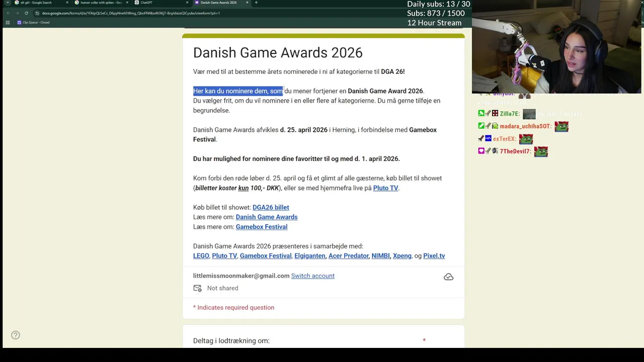The width and height of the screenshot is (644, 362).
Task: Click 7TheDevil7's chat username
Action: click(515, 151)
